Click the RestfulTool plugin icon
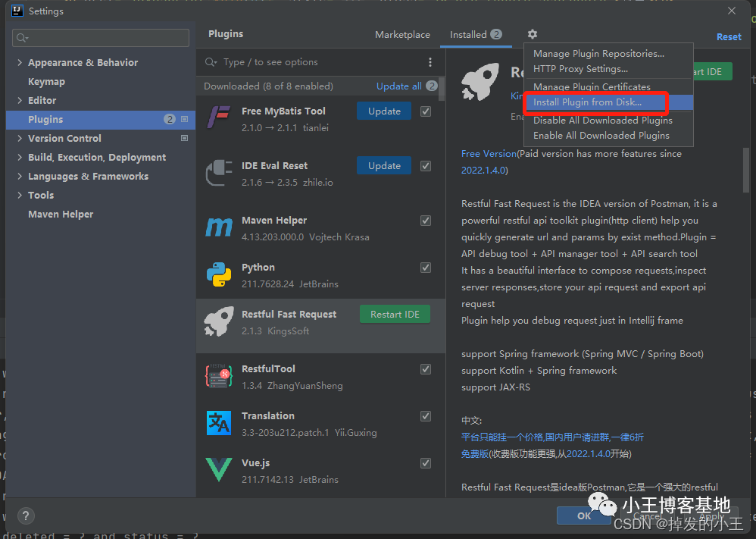The width and height of the screenshot is (756, 539). (219, 376)
